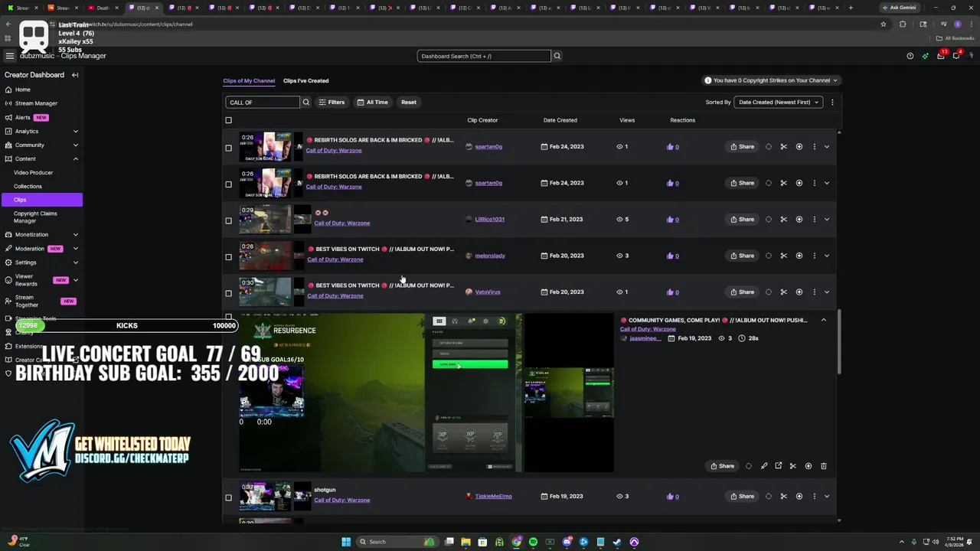Open Copyright Claims Manager in sidebar
980x551 pixels.
(35, 217)
